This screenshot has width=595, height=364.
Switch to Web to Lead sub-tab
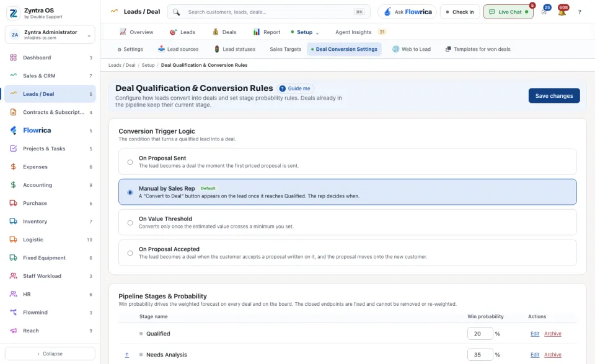click(x=412, y=50)
